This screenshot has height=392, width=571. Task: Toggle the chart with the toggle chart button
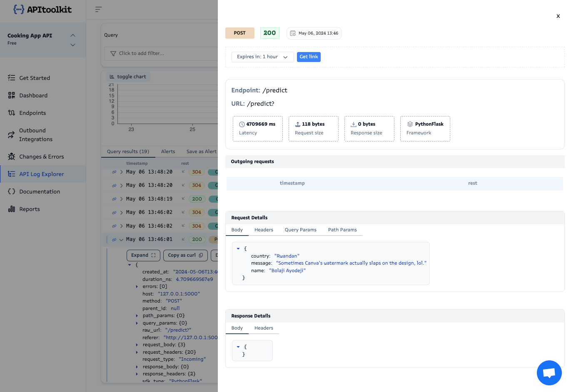point(128,76)
